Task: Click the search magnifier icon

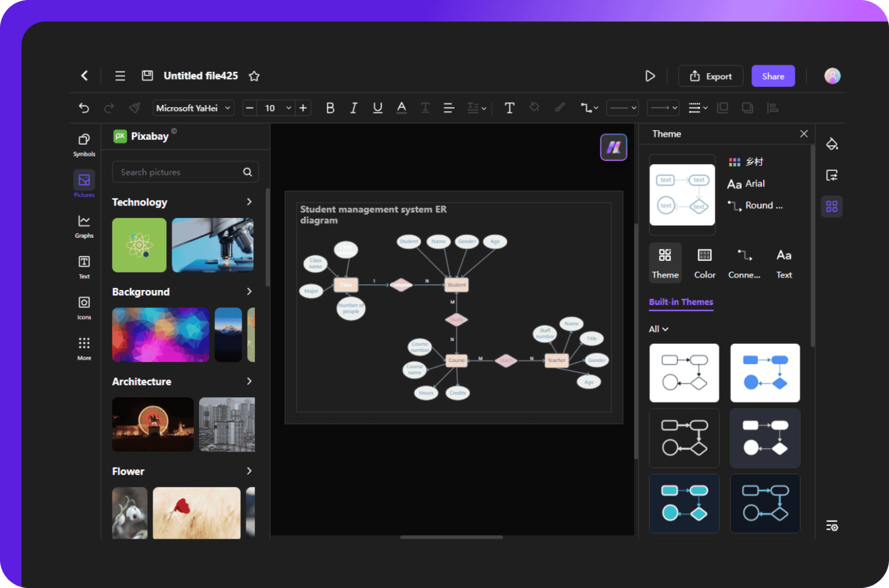Action: pos(248,172)
